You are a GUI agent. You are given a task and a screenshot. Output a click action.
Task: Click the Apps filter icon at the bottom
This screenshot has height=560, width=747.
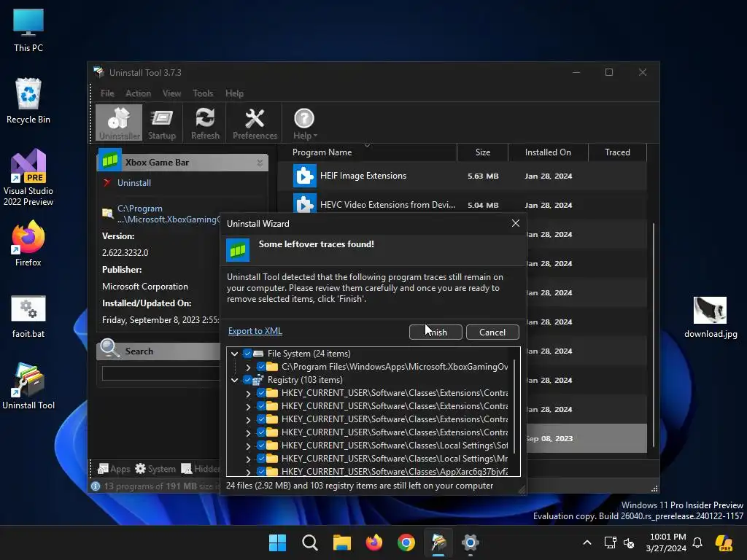pos(103,469)
